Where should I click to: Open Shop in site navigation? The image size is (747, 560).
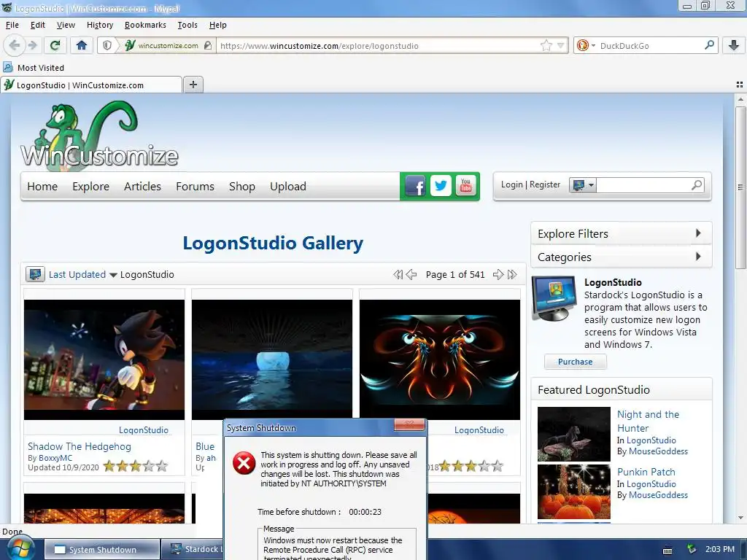(x=242, y=186)
